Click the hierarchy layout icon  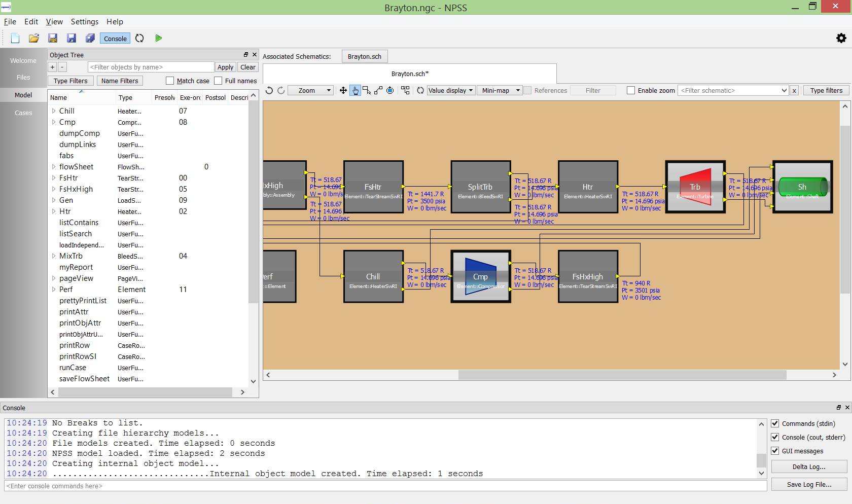405,90
